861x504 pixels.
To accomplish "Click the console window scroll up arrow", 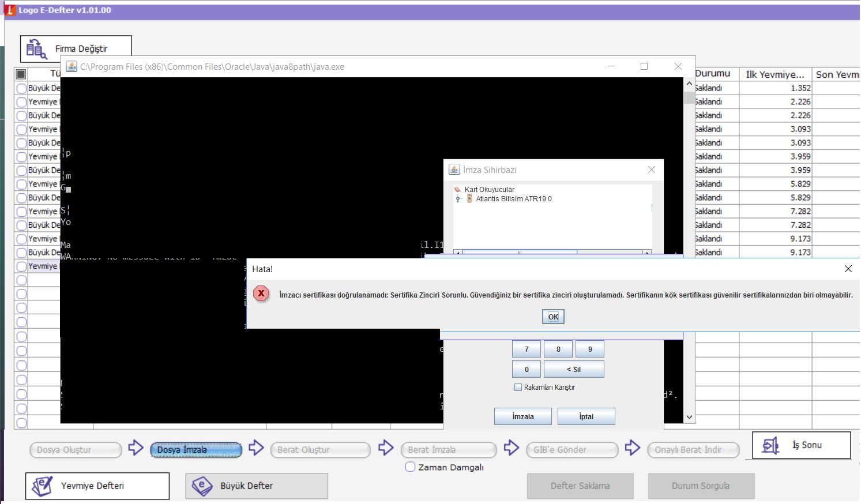I will [689, 84].
